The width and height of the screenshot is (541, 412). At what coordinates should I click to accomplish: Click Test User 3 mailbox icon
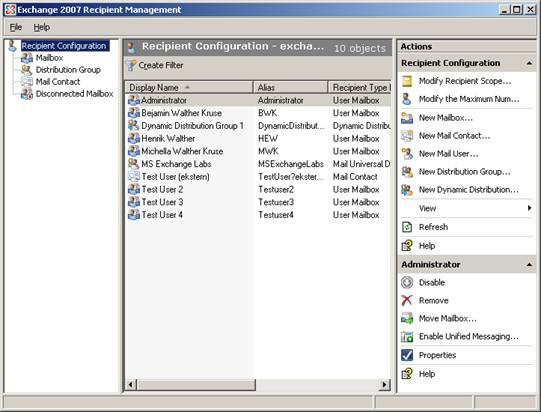point(134,202)
